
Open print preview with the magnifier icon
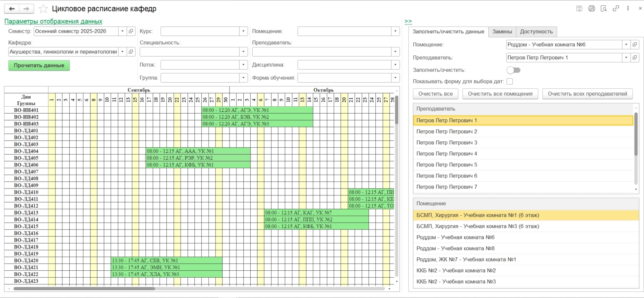604,9
